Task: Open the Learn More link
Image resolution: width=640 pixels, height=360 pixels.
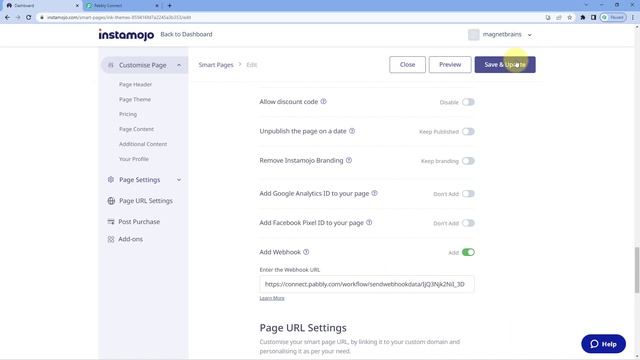Action: pyautogui.click(x=272, y=298)
